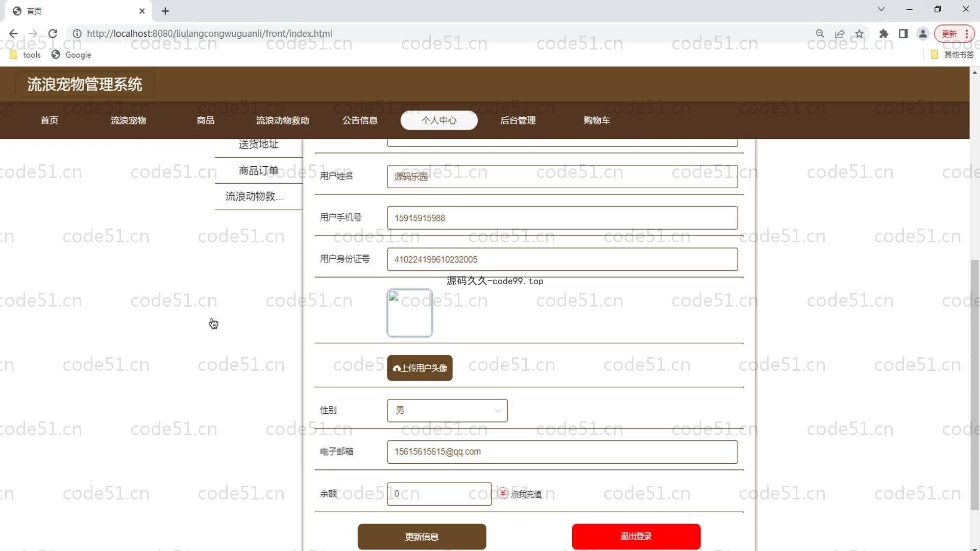Open the extensions puzzle icon
The width and height of the screenshot is (980, 551).
tap(884, 34)
